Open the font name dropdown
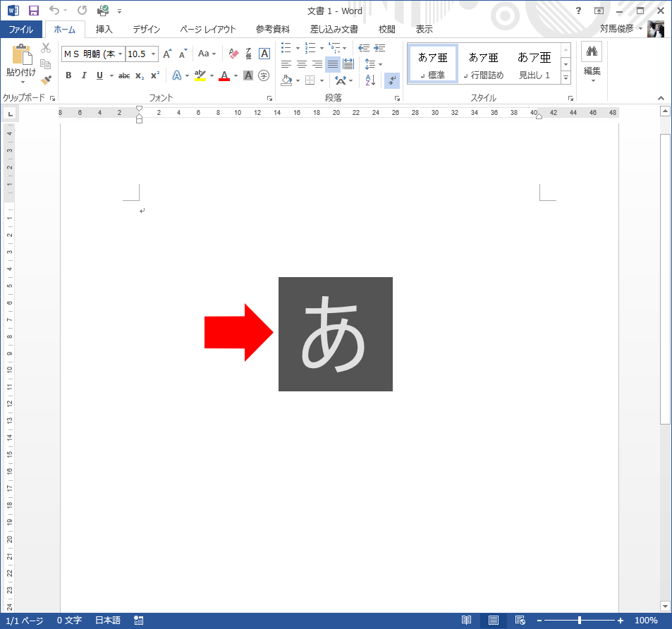The width and height of the screenshot is (672, 629). [x=121, y=54]
